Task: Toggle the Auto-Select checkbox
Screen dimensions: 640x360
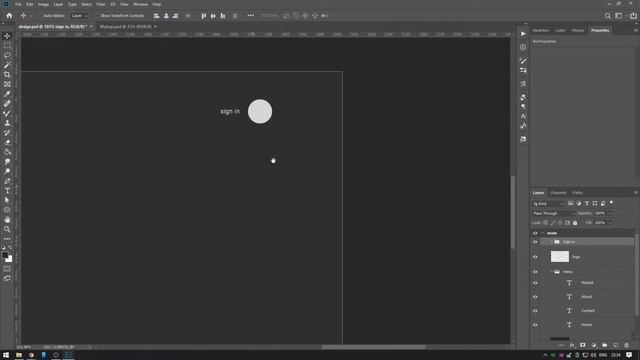Action: (40, 16)
